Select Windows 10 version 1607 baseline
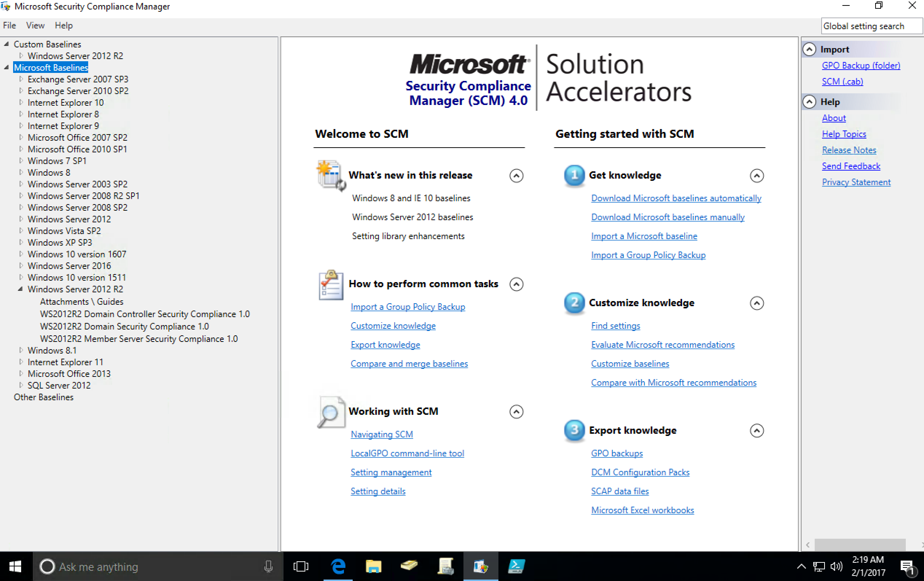 (x=77, y=254)
